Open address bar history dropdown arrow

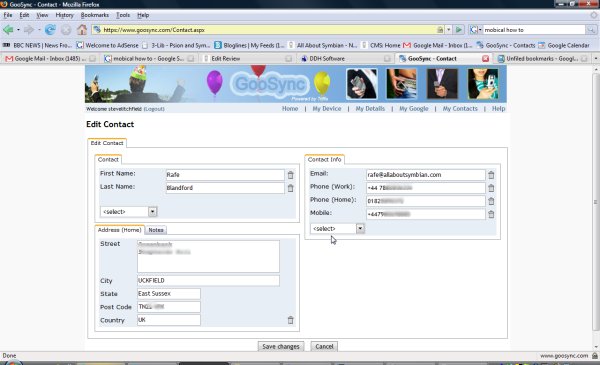coord(448,29)
